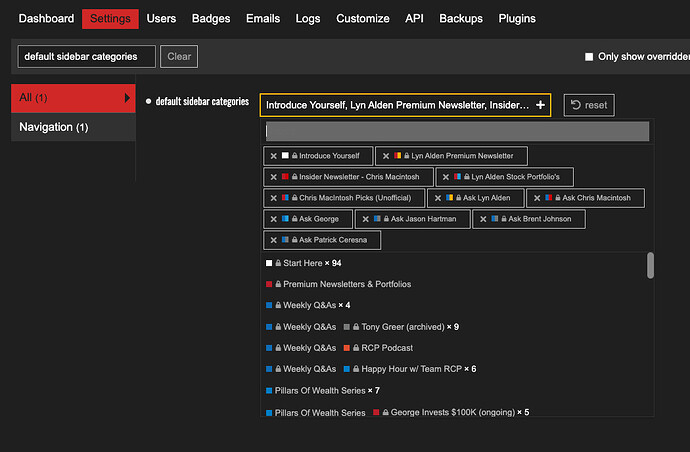Viewport: 690px width, 452px height.
Task: Open the Dashboard tab
Action: click(46, 18)
